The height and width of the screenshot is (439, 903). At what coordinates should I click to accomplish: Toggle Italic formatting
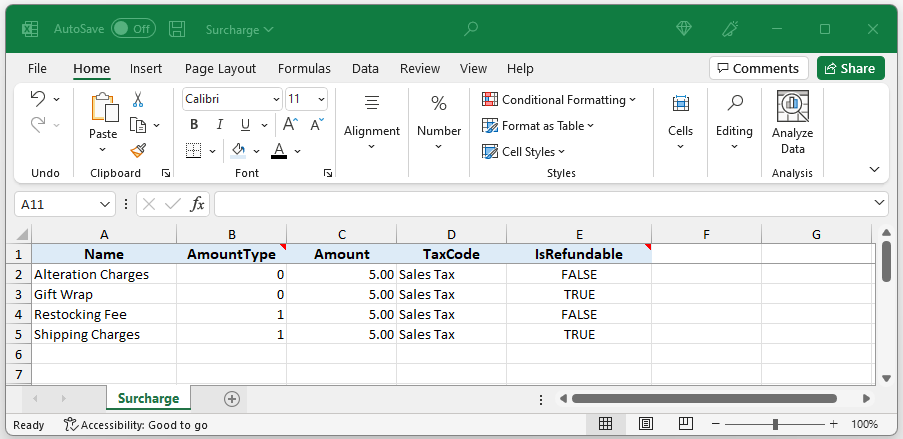click(219, 125)
